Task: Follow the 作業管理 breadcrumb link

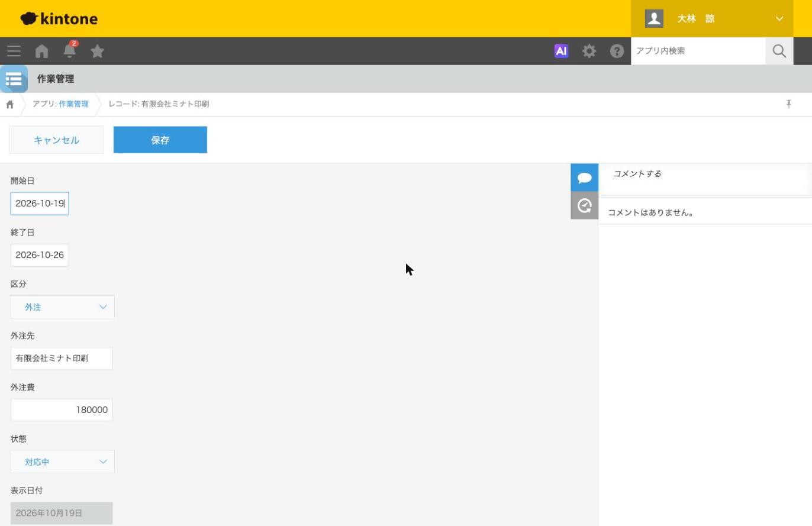Action: click(x=73, y=104)
